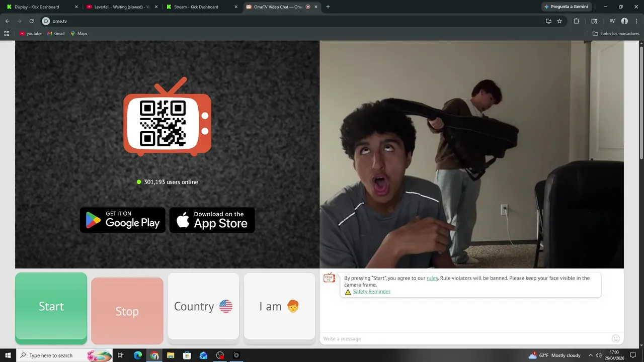
Task: Bookmark this page with the star icon
Action: pos(559,21)
